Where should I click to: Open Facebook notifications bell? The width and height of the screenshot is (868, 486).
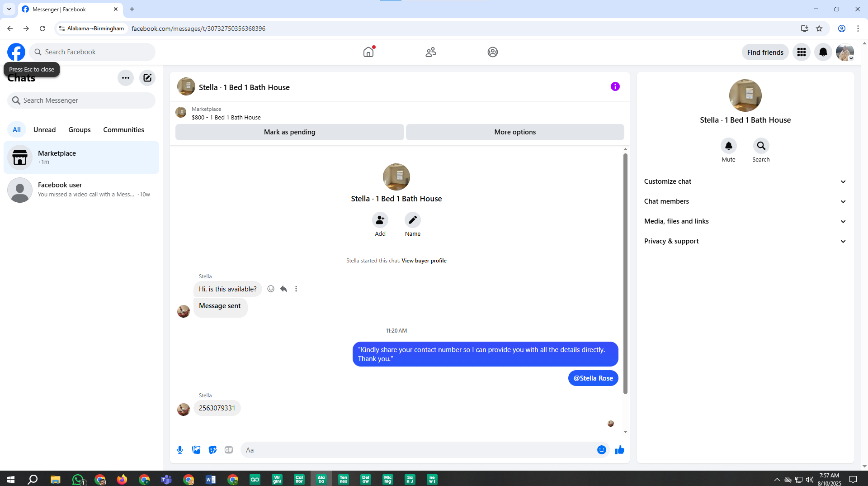[823, 52]
